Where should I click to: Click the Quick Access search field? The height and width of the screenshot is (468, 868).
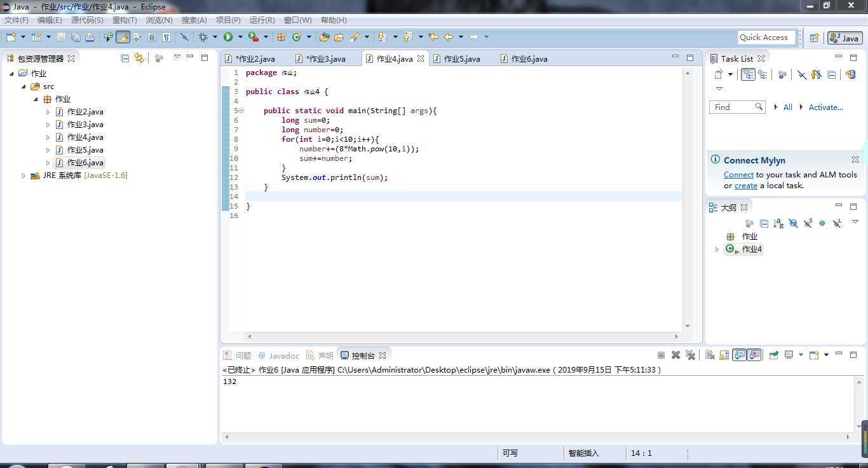[x=767, y=38]
